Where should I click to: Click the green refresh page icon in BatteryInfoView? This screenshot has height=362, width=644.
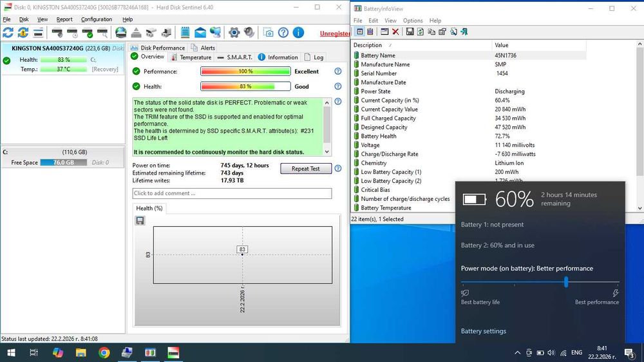pyautogui.click(x=420, y=32)
